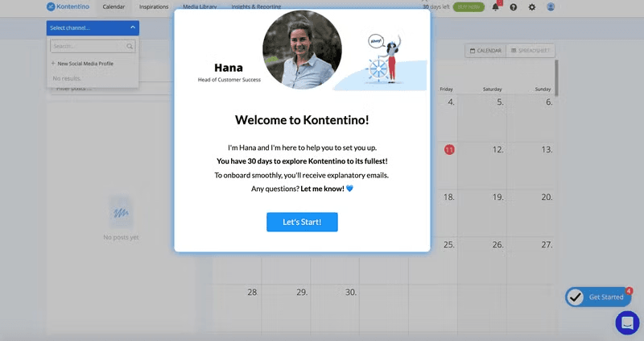Go to Insights & Reporting tab
The height and width of the screenshot is (341, 644).
click(x=254, y=6)
